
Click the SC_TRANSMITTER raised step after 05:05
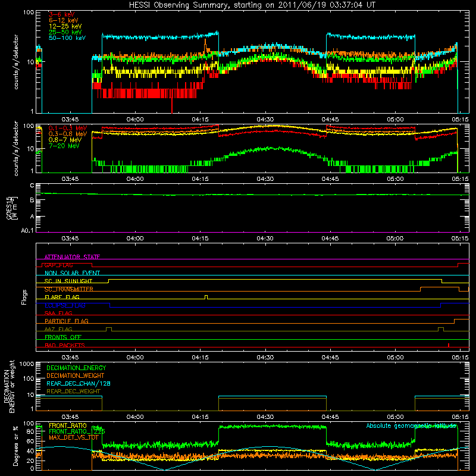click(440, 287)
